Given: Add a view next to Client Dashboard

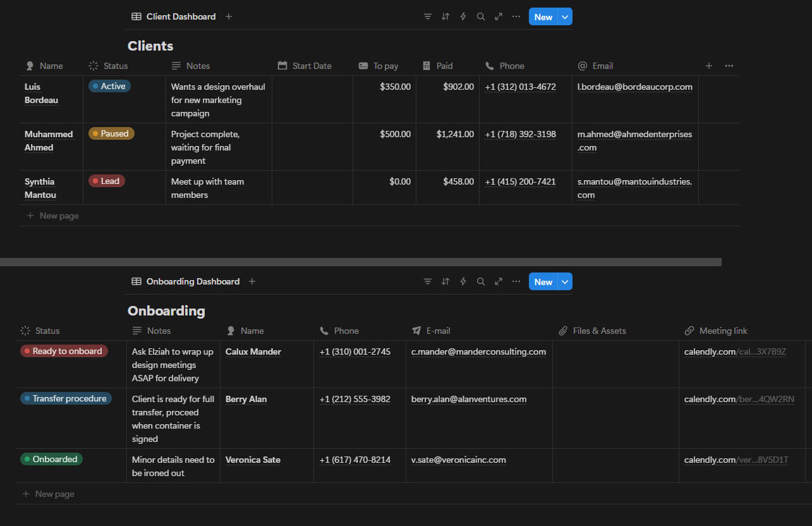Looking at the screenshot, I should tap(229, 17).
